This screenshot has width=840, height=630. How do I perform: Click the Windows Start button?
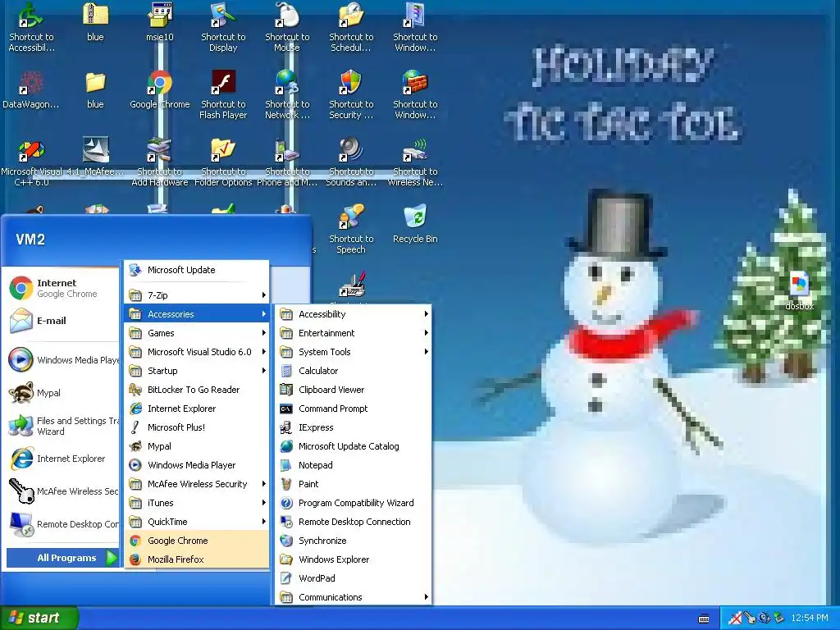[38, 618]
